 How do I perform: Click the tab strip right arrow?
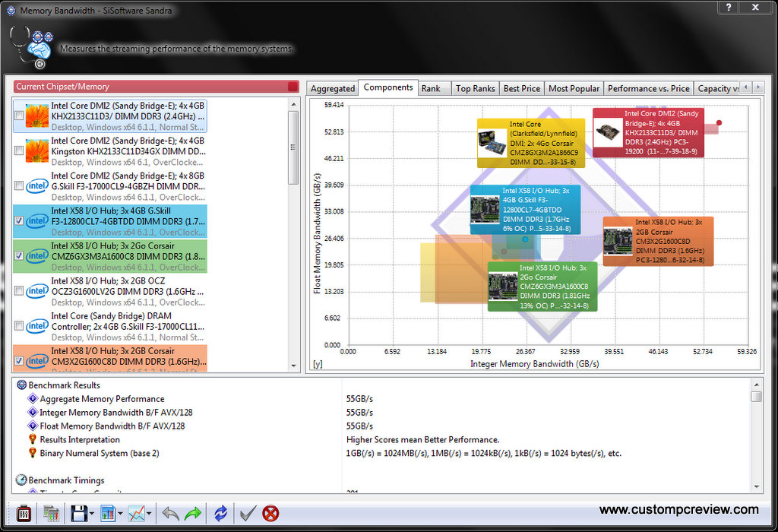click(757, 87)
